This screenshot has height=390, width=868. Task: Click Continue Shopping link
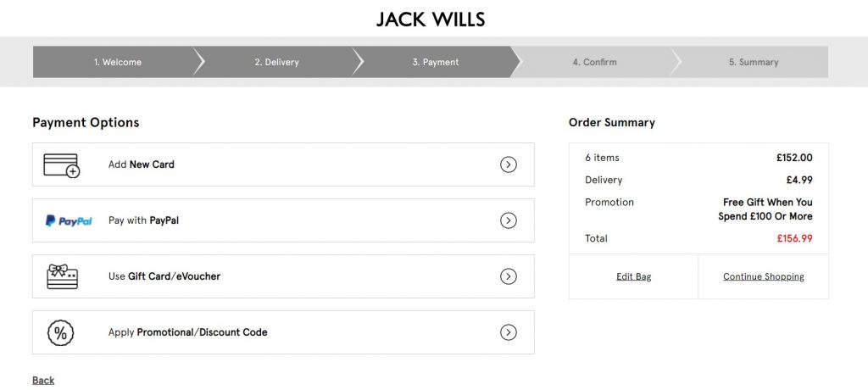(763, 276)
